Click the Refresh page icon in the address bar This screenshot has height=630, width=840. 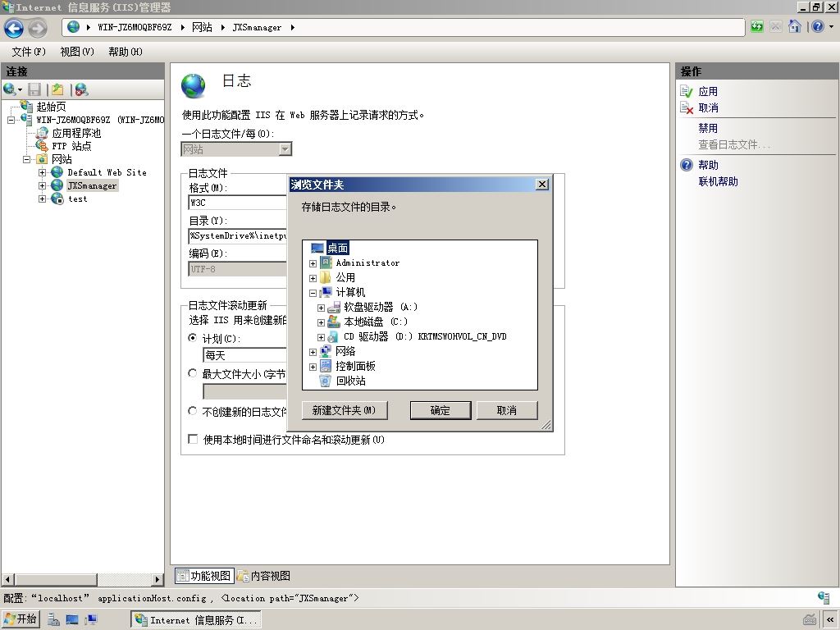pos(756,27)
